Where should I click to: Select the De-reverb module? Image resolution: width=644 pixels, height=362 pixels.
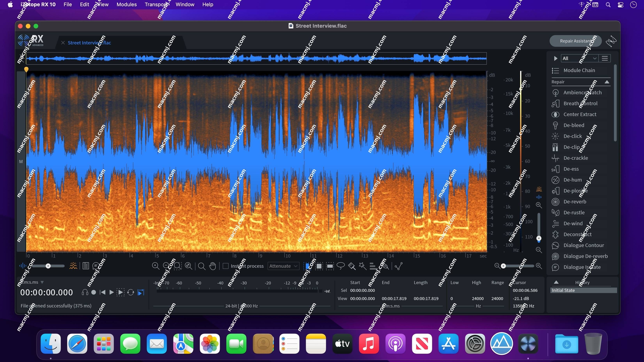pyautogui.click(x=575, y=201)
